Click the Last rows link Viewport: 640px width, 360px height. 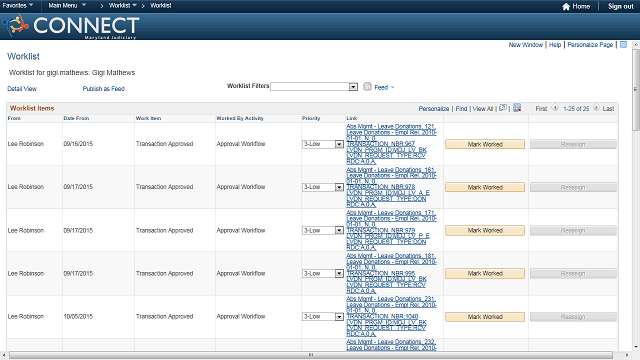coord(608,109)
